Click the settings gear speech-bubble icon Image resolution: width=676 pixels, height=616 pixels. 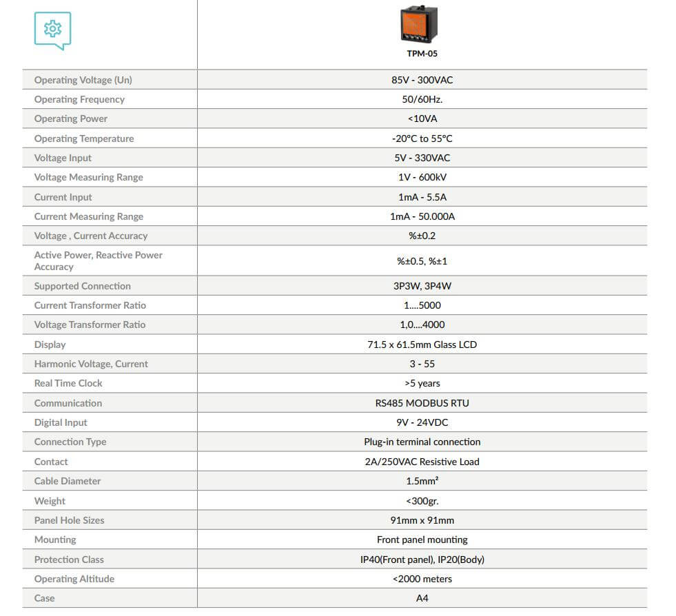click(52, 30)
